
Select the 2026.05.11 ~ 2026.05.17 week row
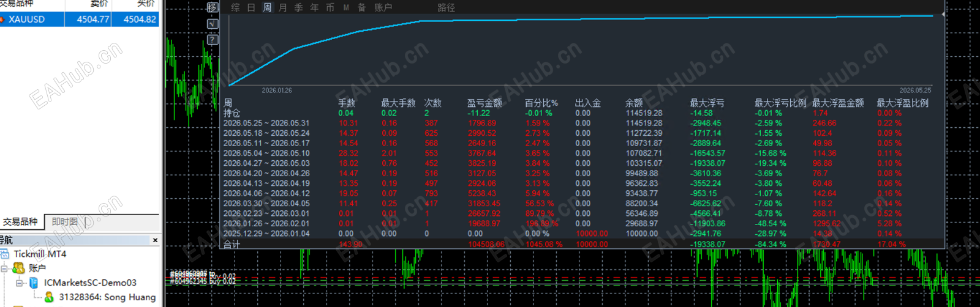tap(582, 143)
